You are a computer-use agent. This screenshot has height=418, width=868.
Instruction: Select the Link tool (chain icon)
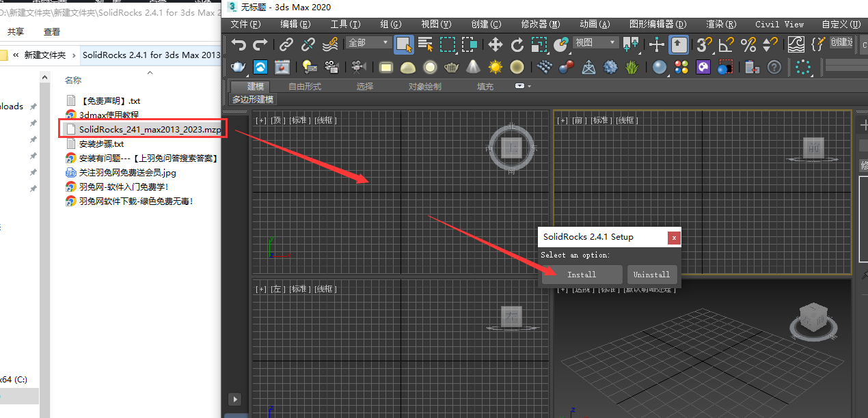click(x=286, y=45)
